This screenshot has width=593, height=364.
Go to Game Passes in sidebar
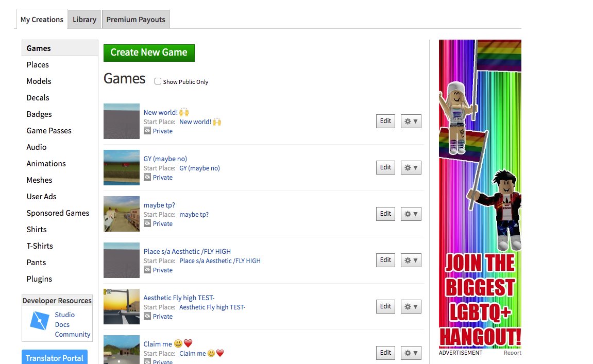tap(49, 131)
